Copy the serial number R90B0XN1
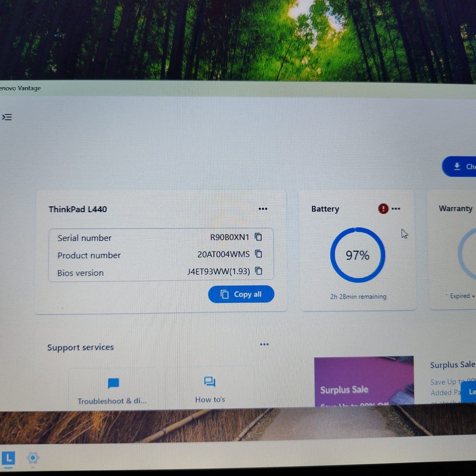 pos(258,237)
